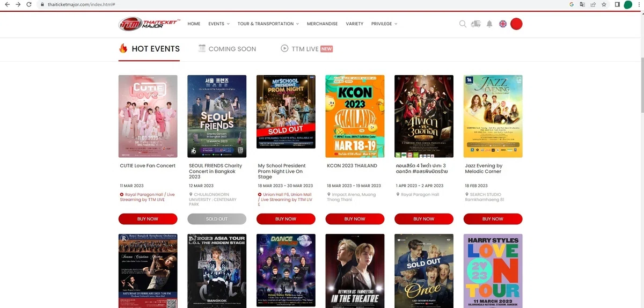
Task: Open SEOUL FRIENDS Charity Concert title link
Action: [x=216, y=171]
